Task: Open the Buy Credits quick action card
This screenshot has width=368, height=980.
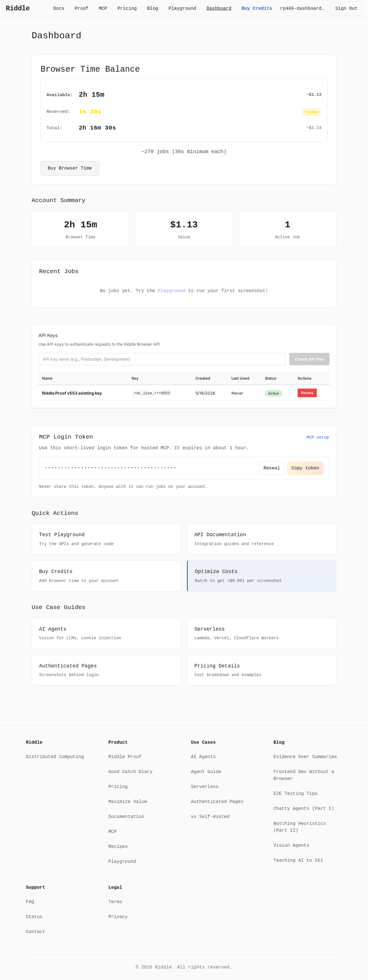Action: 106,576
